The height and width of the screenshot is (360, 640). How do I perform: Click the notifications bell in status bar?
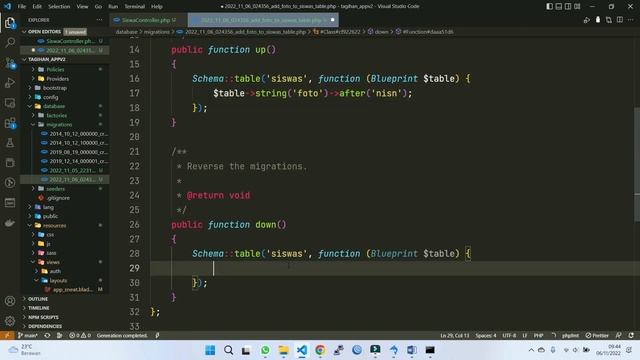pyautogui.click(x=631, y=336)
